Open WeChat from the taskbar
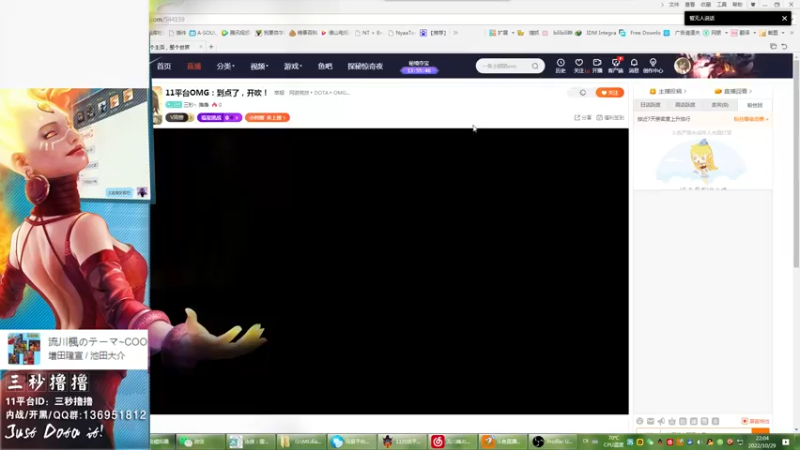Viewport: 800px width, 450px height. pos(200,442)
